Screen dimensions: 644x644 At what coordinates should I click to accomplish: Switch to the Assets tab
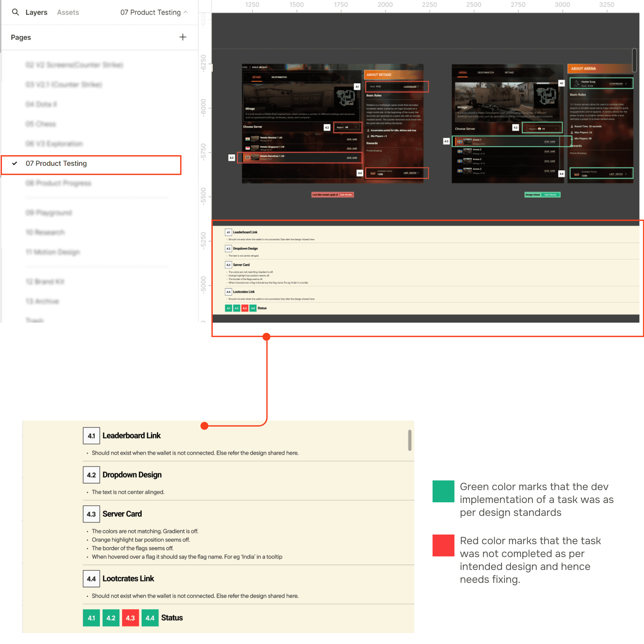(x=68, y=12)
